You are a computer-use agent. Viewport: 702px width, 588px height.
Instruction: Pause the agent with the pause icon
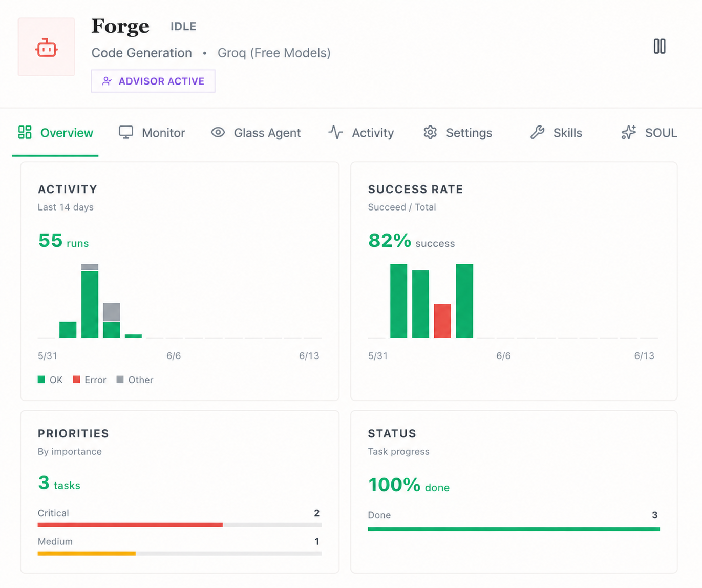coord(660,47)
